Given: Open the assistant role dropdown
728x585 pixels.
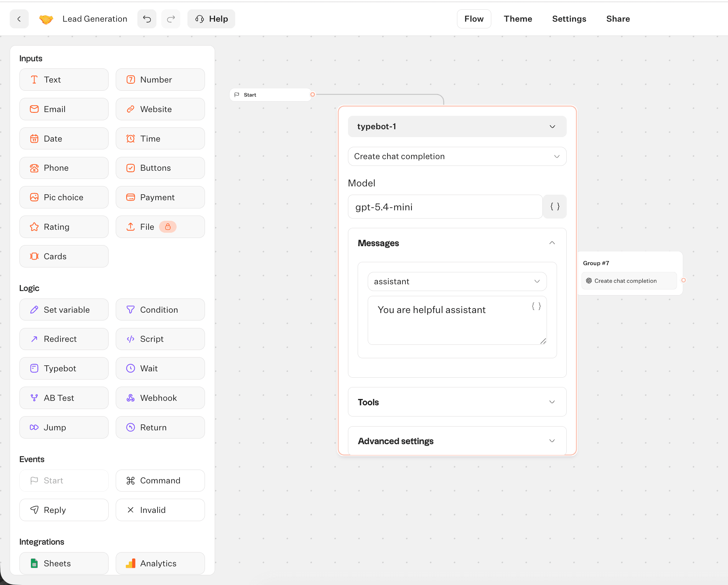Looking at the screenshot, I should pyautogui.click(x=457, y=281).
